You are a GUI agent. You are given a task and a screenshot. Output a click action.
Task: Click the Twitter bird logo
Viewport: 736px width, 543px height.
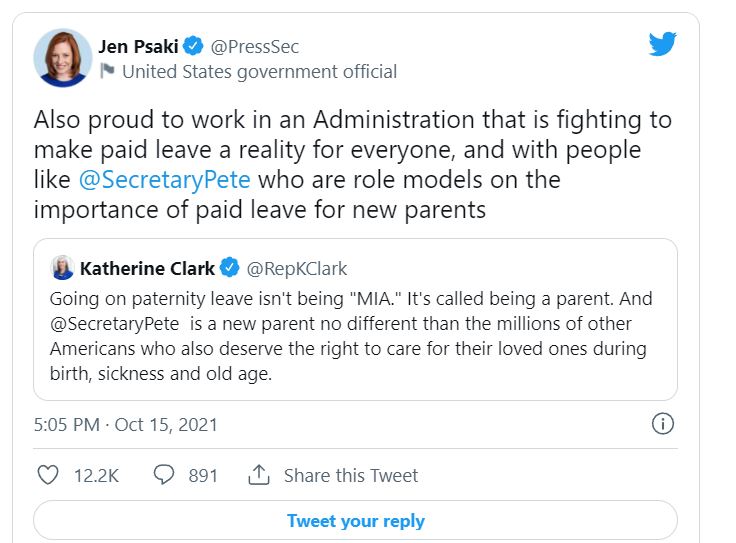coord(662,44)
